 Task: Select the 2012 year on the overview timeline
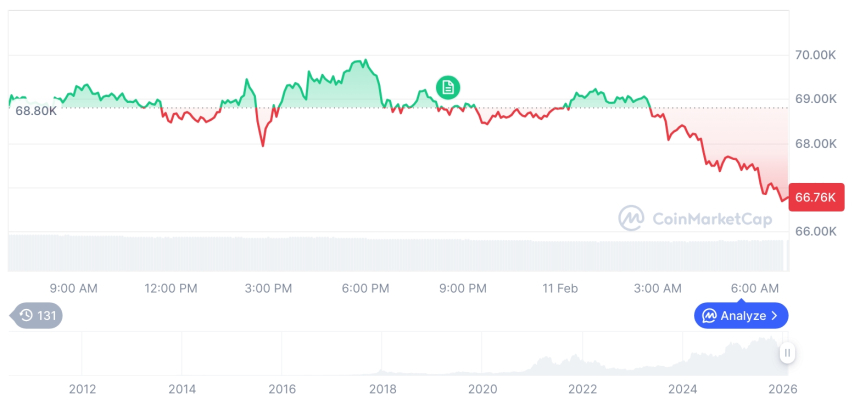coord(82,389)
